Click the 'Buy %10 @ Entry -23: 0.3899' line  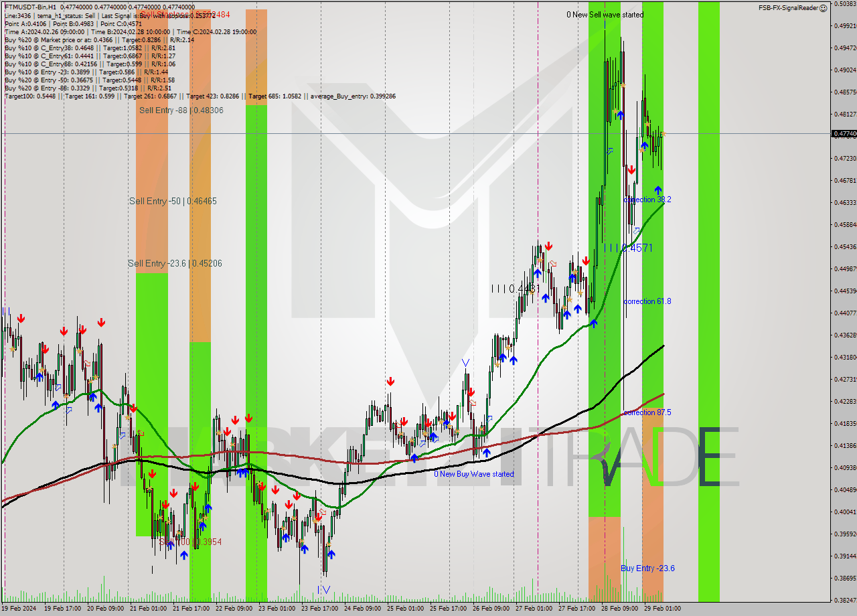point(86,72)
